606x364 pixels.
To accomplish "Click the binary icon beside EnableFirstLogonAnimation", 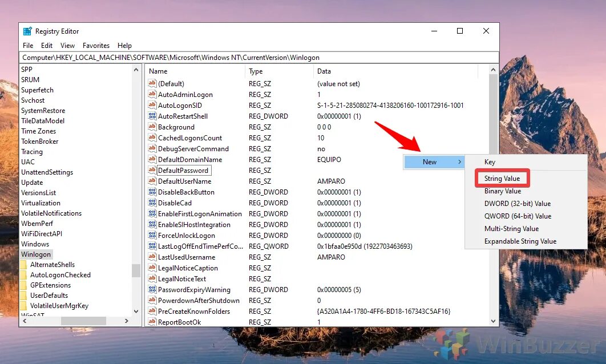I will 152,213.
